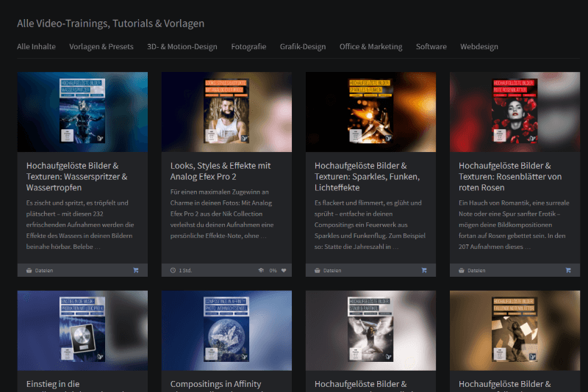Click the '1 Std.' duration label
The image size is (588, 392).
coord(185,270)
